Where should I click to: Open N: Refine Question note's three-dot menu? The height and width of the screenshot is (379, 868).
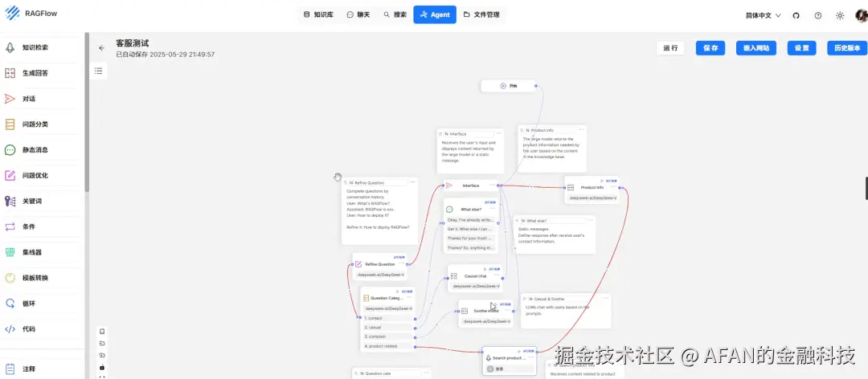[x=412, y=182]
